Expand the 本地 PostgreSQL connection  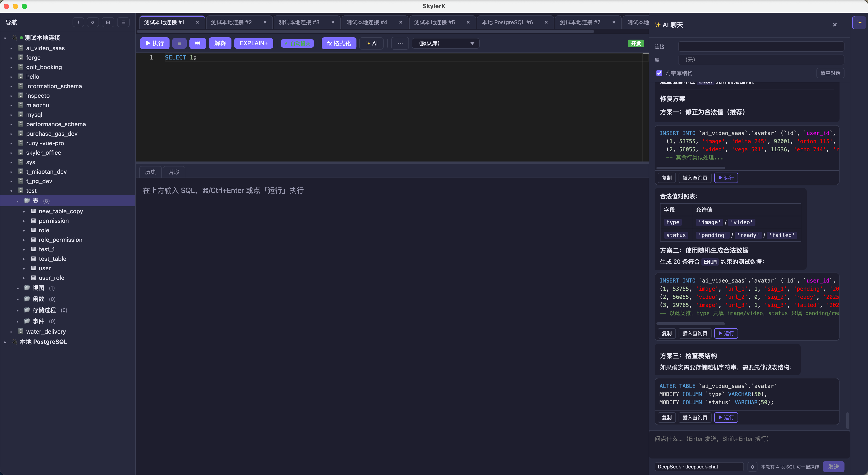(5, 342)
